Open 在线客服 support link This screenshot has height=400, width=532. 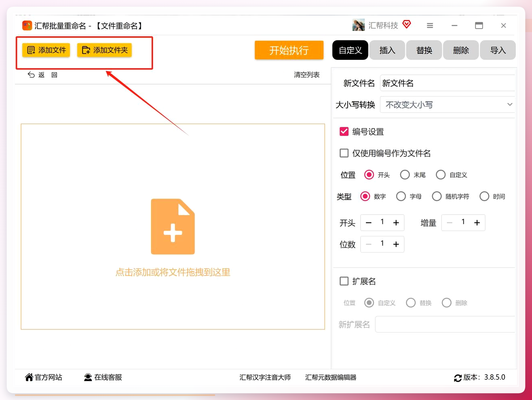(103, 377)
